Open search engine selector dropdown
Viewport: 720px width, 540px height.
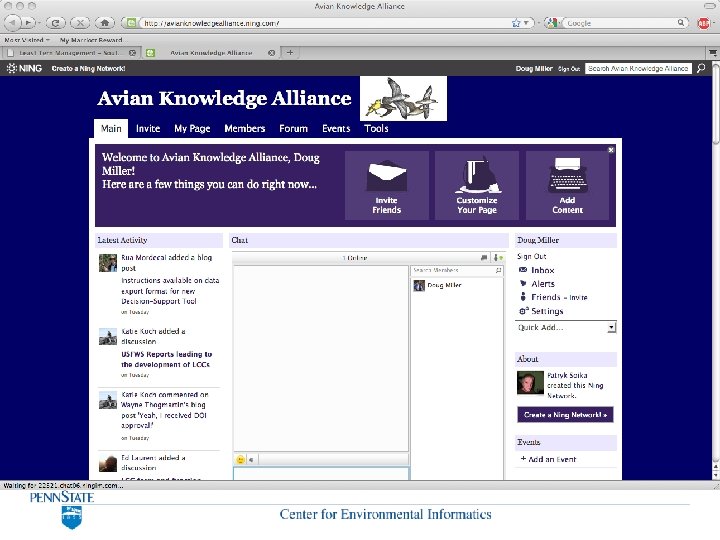(x=553, y=23)
